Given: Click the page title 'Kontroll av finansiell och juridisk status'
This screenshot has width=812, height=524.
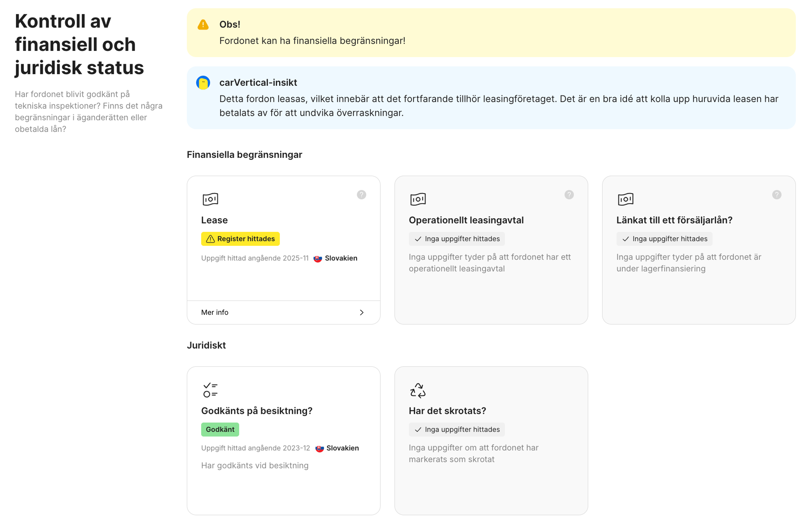Looking at the screenshot, I should tap(80, 45).
